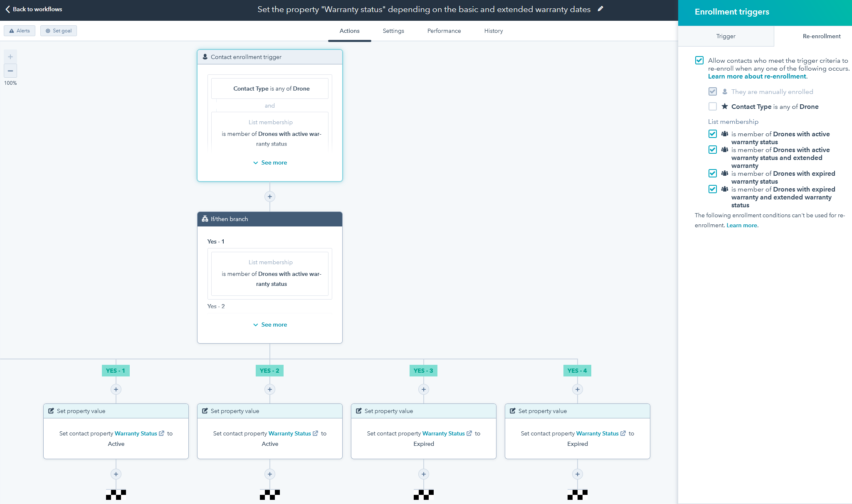This screenshot has width=852, height=504.
Task: Click plus icon below YES - 2 Set property card
Action: point(270,474)
